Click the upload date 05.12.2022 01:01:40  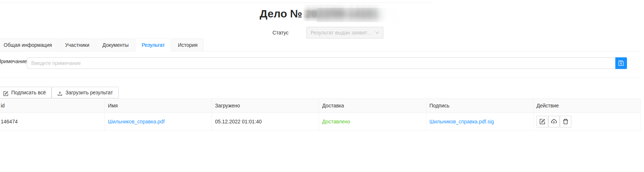238,122
